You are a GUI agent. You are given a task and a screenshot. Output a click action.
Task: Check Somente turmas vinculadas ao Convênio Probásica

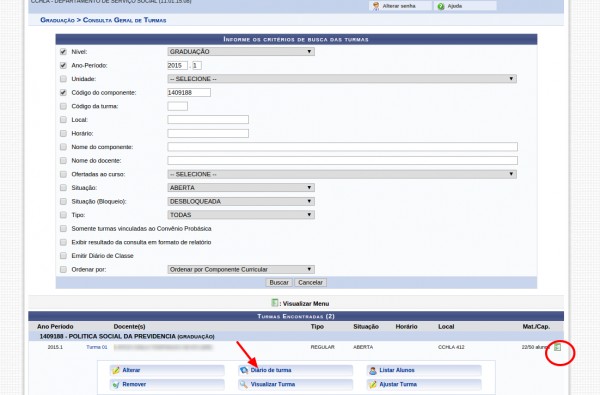pyautogui.click(x=63, y=229)
